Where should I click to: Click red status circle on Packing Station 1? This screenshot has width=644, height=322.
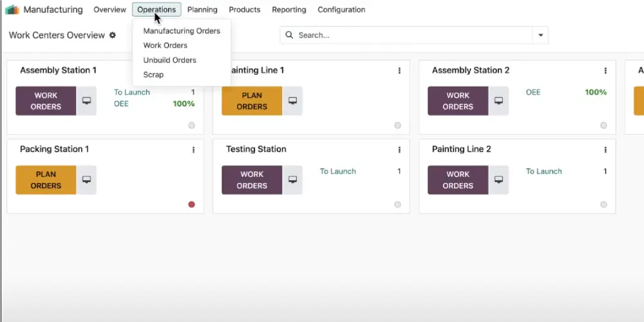[x=191, y=205]
